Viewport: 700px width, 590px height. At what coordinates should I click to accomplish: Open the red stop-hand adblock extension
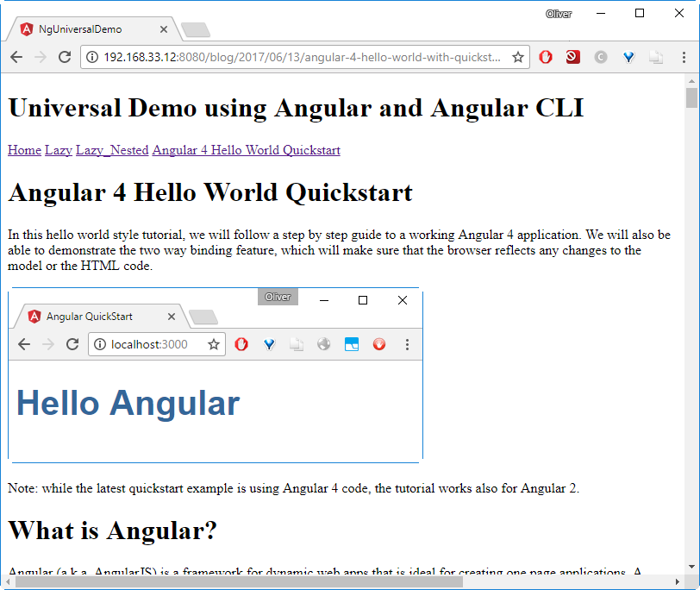point(546,57)
